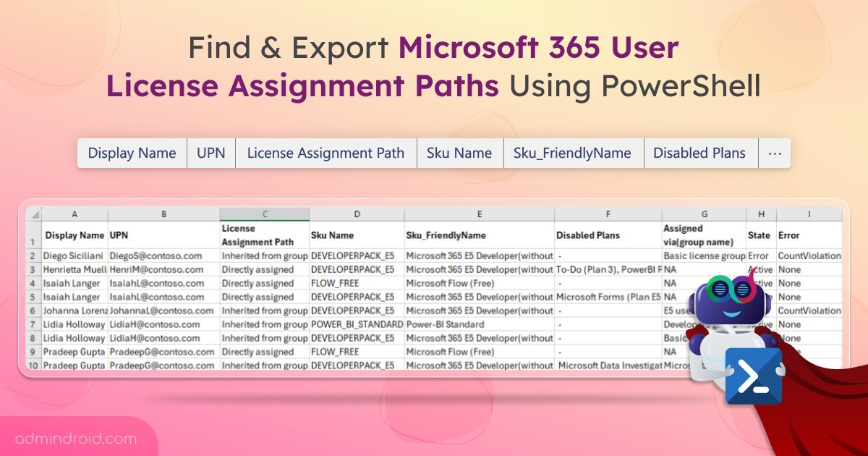The height and width of the screenshot is (456, 868).
Task: Click the 'Assigned via(group name)' header cell
Action: (705, 235)
